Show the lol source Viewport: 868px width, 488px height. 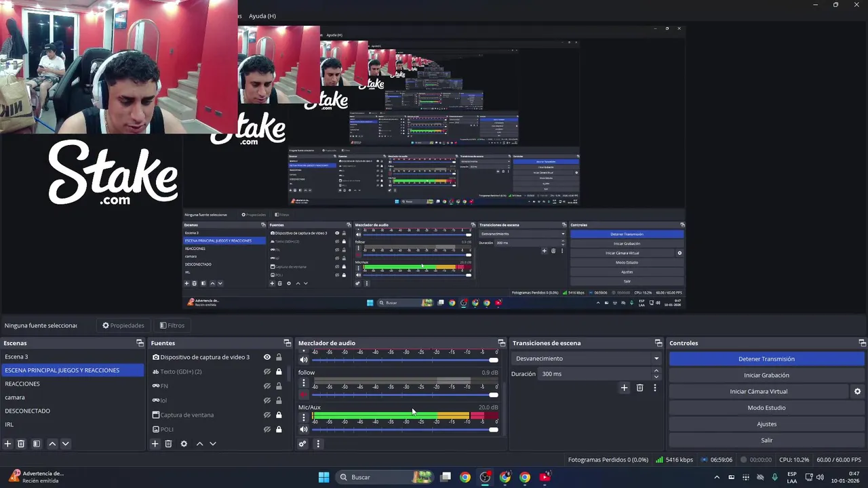coord(267,400)
